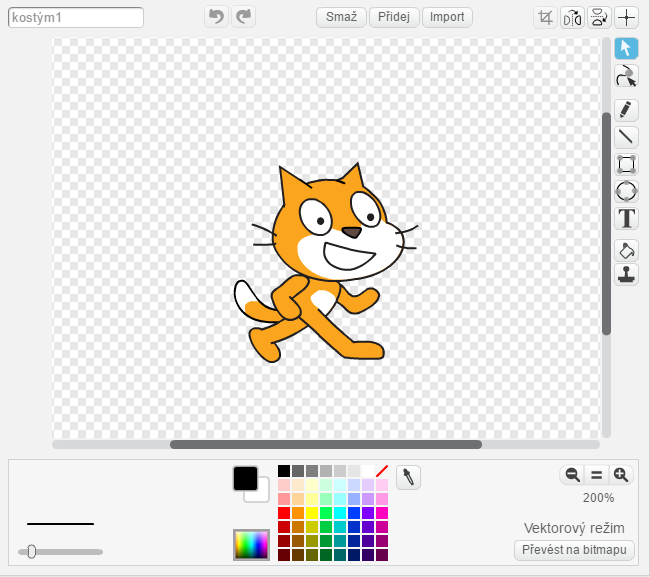Click the Import button
This screenshot has width=650, height=577.
pos(447,17)
